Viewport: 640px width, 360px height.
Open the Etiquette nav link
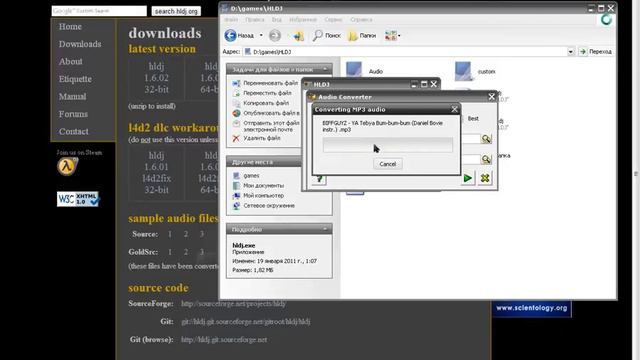click(75, 79)
